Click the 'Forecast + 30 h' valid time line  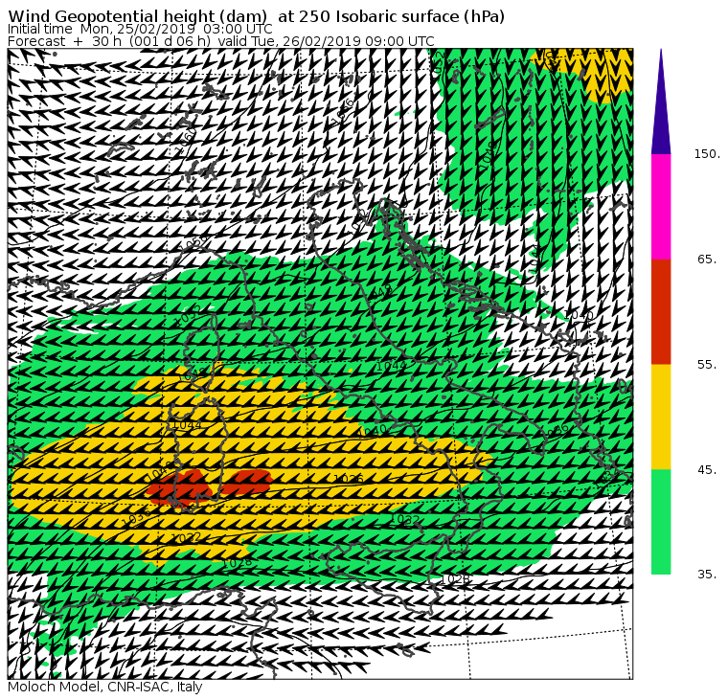click(x=221, y=41)
